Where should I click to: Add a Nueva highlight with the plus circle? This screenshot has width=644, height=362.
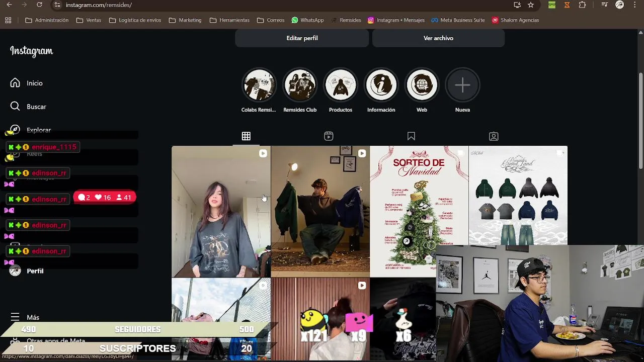(462, 85)
